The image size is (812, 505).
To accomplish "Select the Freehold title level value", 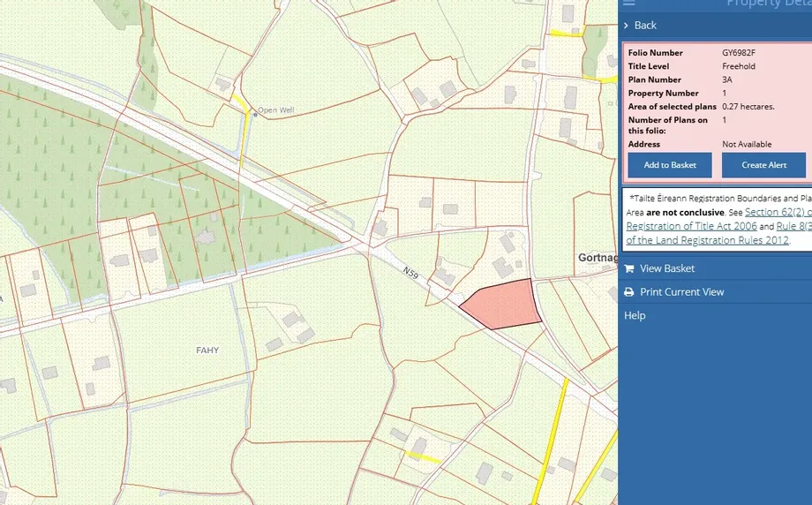I will tap(739, 66).
